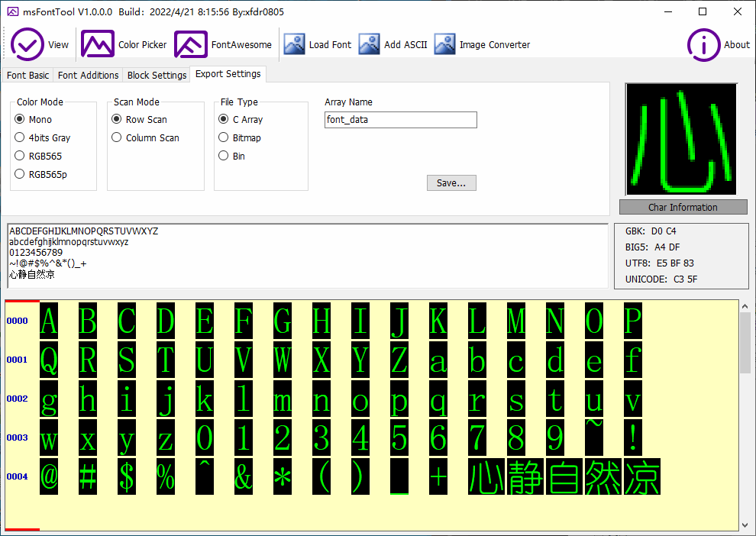Image resolution: width=756 pixels, height=536 pixels.
Task: Select the & glyph in the grid
Action: (244, 476)
